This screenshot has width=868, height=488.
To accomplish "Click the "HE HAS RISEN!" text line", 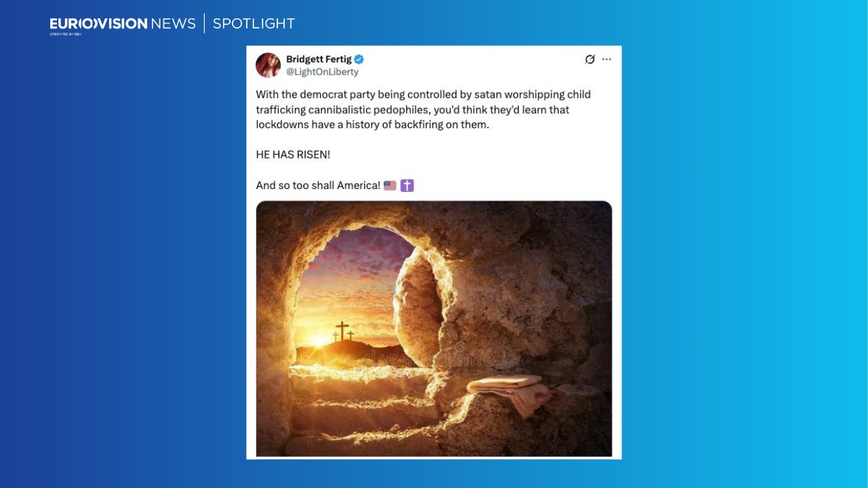I will tap(293, 155).
